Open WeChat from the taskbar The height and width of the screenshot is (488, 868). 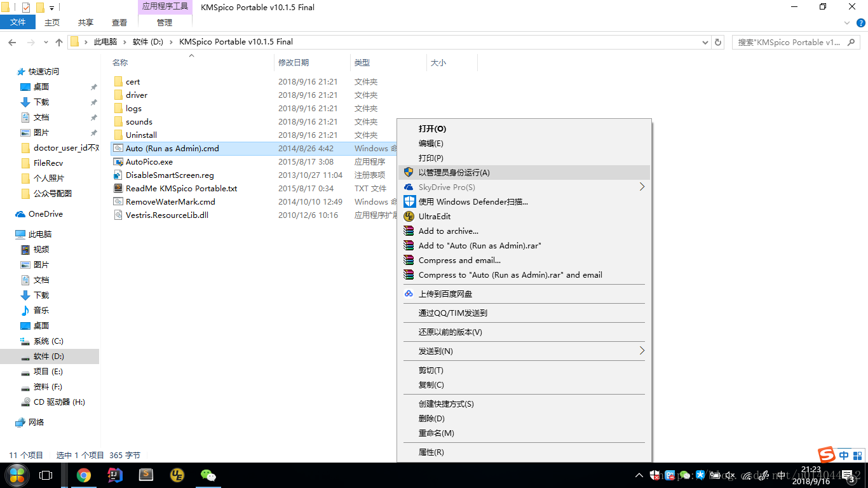point(208,475)
